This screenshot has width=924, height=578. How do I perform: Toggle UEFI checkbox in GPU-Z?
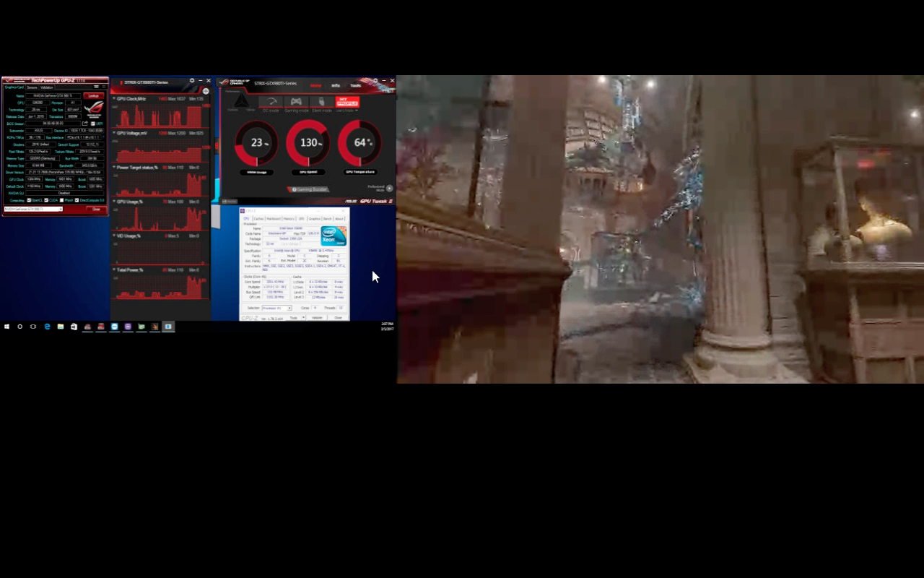click(92, 124)
